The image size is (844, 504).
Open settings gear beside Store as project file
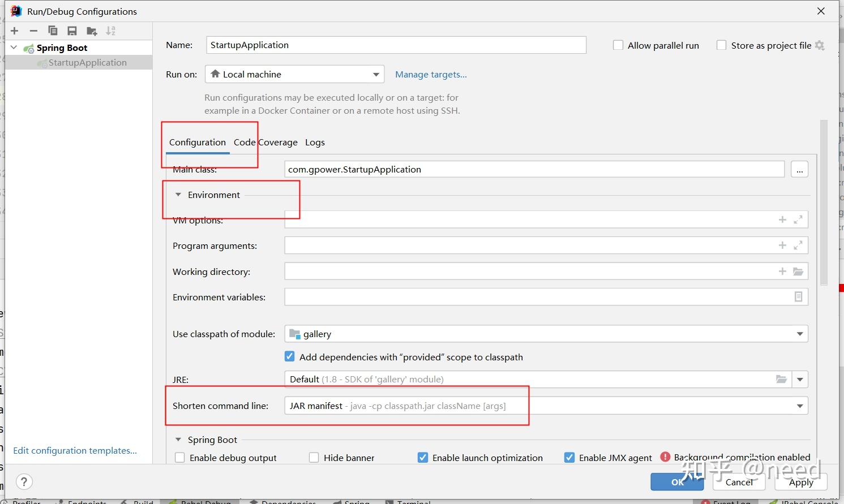click(820, 45)
